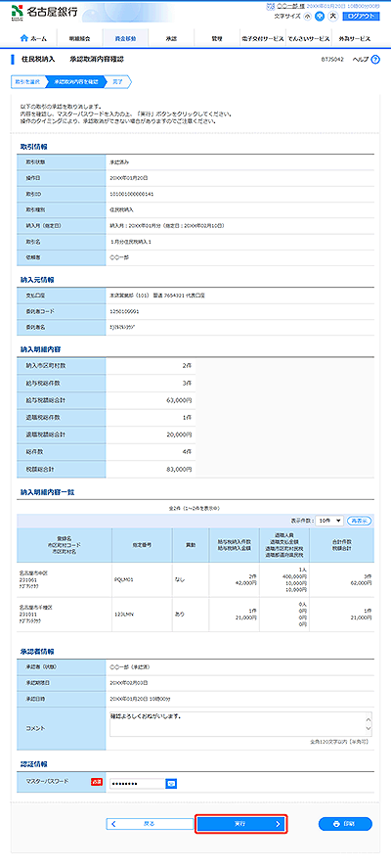Open the software keyboard icon
Viewport: 391px width, 868px height.
171,783
